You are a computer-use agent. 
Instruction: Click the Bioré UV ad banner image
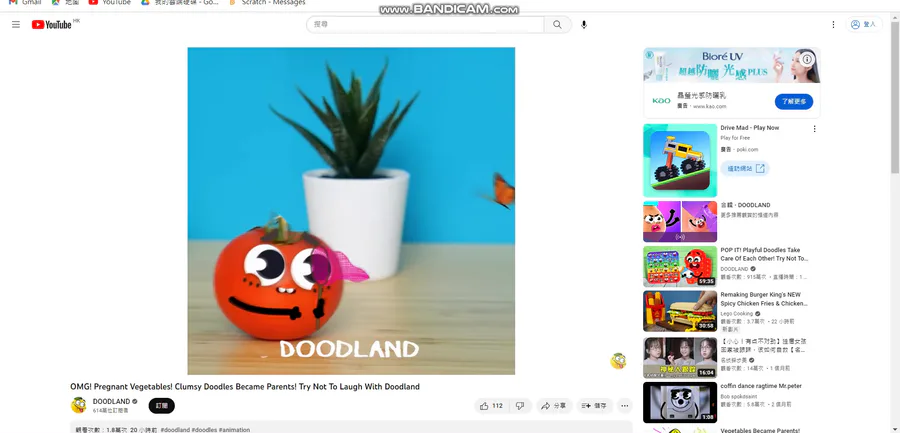click(731, 65)
